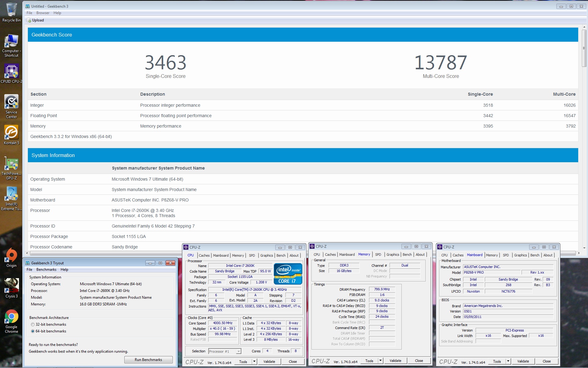Click the CPU-Z Mainboard window title icon
This screenshot has height=368, width=588.
click(440, 247)
